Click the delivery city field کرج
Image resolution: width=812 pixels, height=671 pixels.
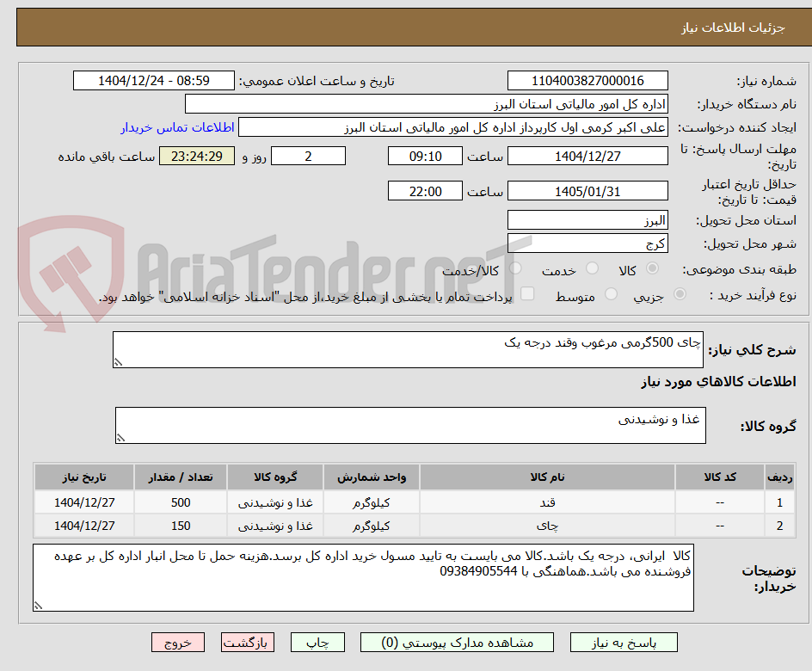(587, 243)
